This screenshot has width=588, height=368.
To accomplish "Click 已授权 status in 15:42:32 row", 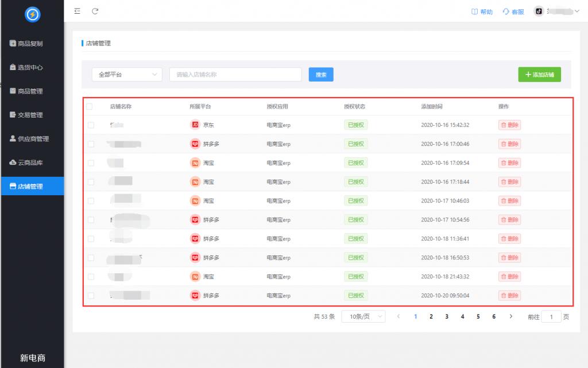I will click(356, 125).
